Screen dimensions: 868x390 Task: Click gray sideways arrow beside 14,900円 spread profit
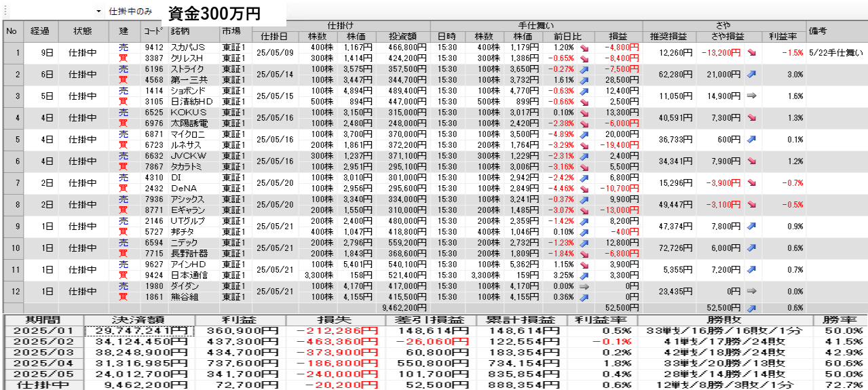pyautogui.click(x=751, y=96)
